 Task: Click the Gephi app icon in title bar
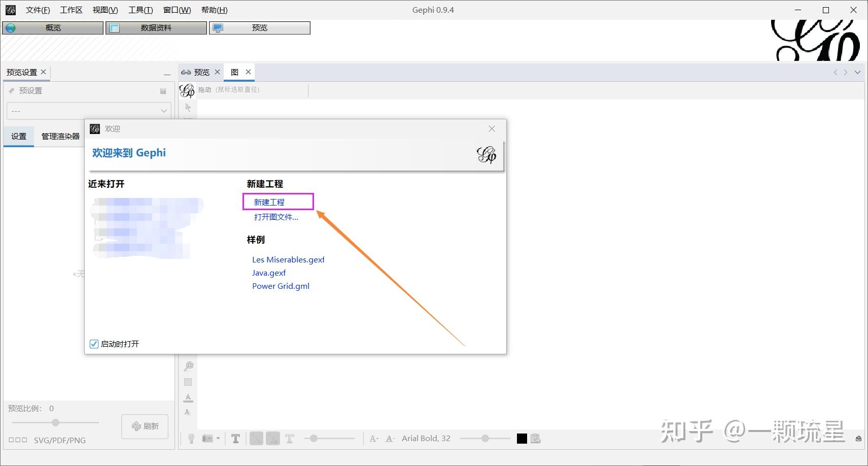click(x=11, y=10)
